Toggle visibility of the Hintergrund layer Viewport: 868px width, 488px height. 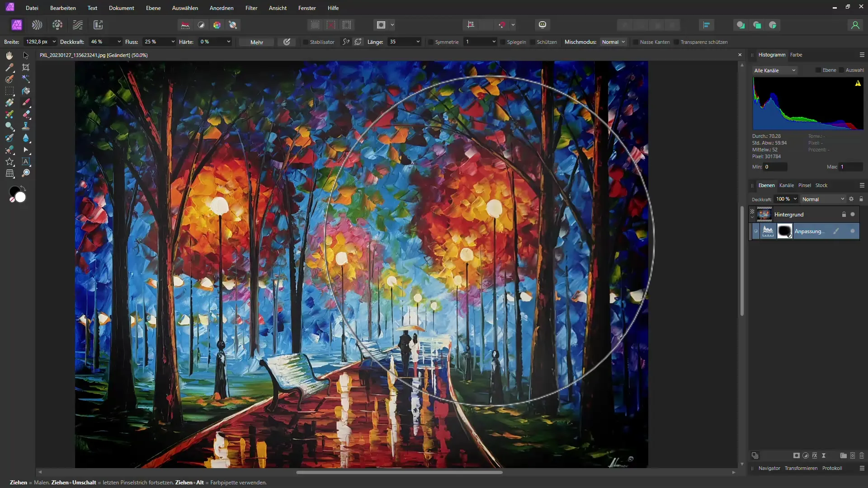(853, 214)
